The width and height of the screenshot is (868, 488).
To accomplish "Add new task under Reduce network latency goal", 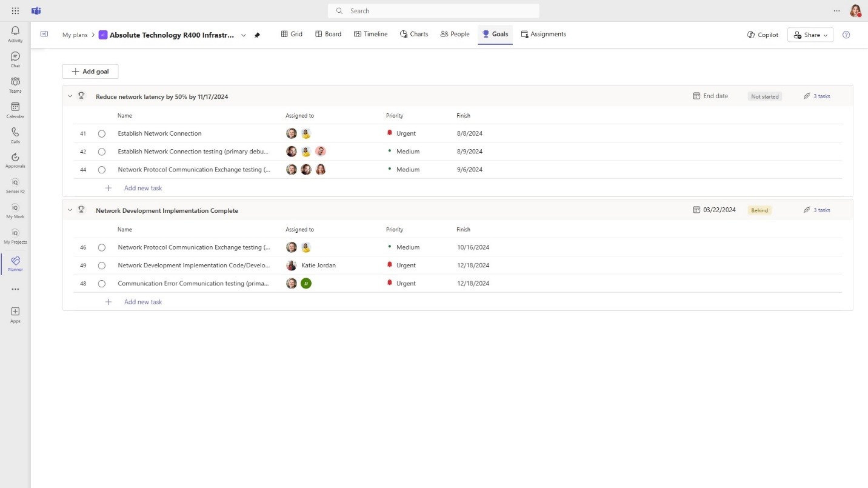I will tap(143, 188).
